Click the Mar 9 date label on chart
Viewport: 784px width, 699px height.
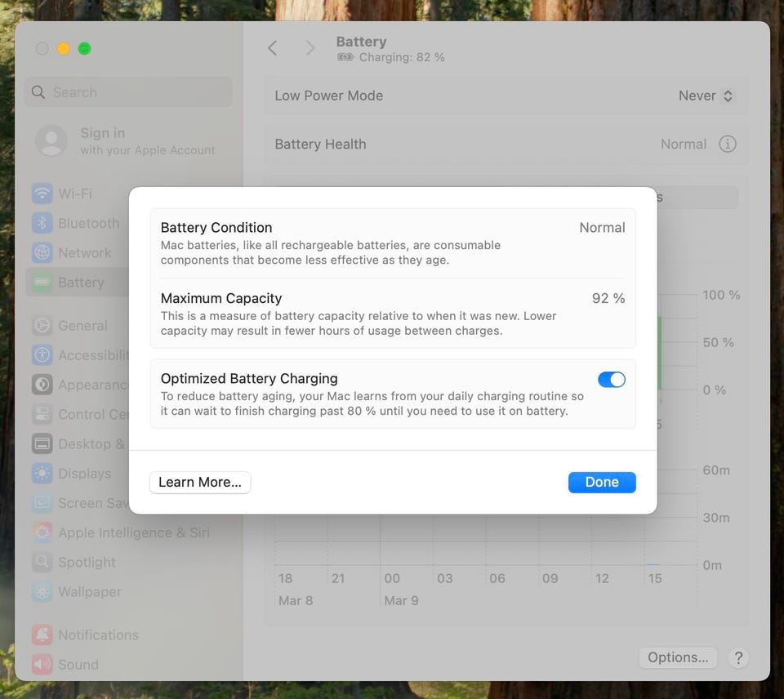(x=401, y=600)
